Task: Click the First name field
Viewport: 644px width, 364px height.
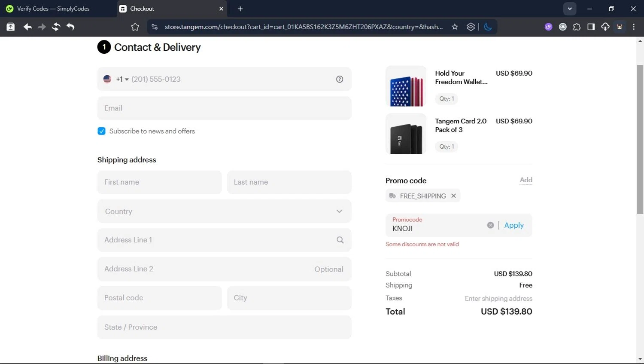Action: 159,182
